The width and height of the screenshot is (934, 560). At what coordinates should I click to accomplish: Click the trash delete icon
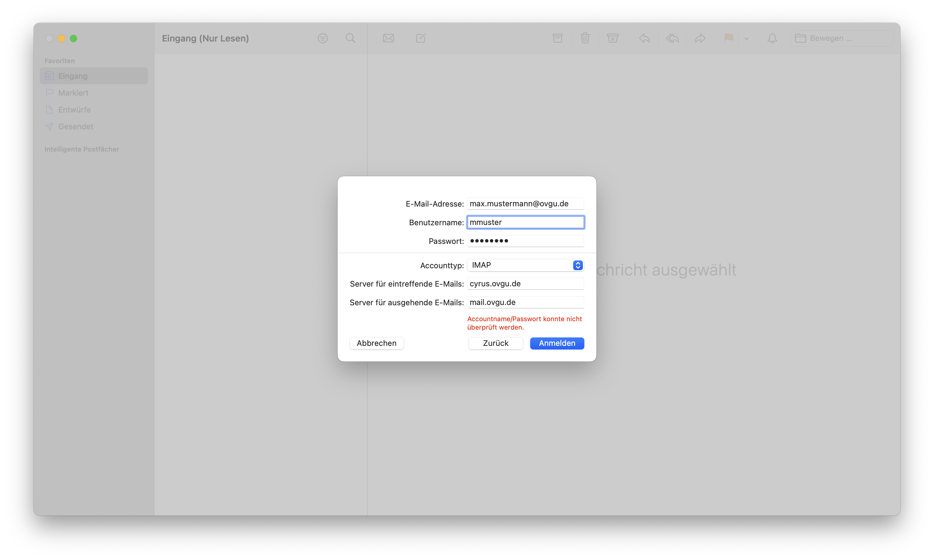click(585, 38)
